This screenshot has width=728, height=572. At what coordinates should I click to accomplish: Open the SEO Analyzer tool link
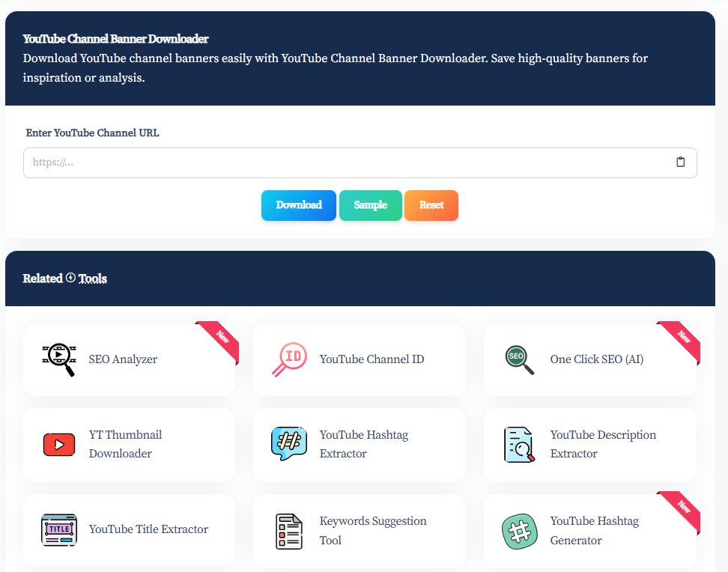tap(123, 359)
